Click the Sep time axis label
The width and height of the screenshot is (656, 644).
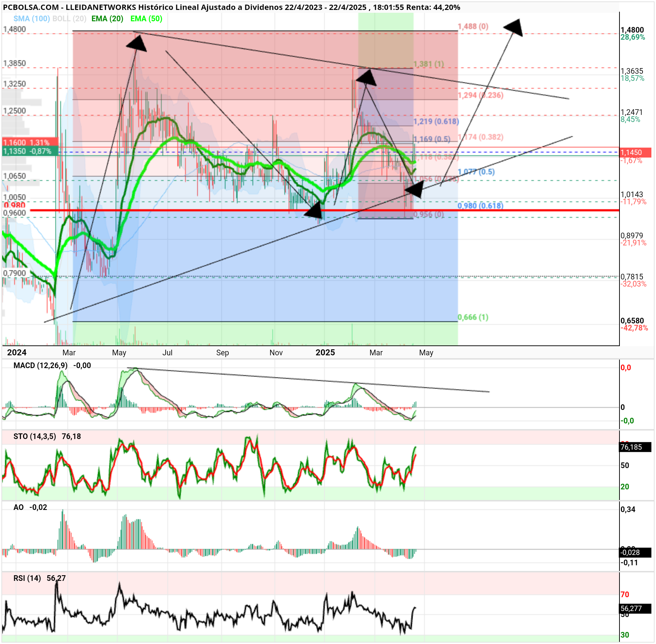(x=223, y=352)
